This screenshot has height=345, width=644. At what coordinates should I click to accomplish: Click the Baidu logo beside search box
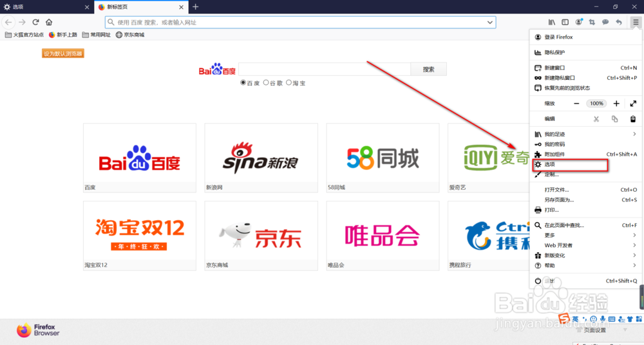point(217,70)
